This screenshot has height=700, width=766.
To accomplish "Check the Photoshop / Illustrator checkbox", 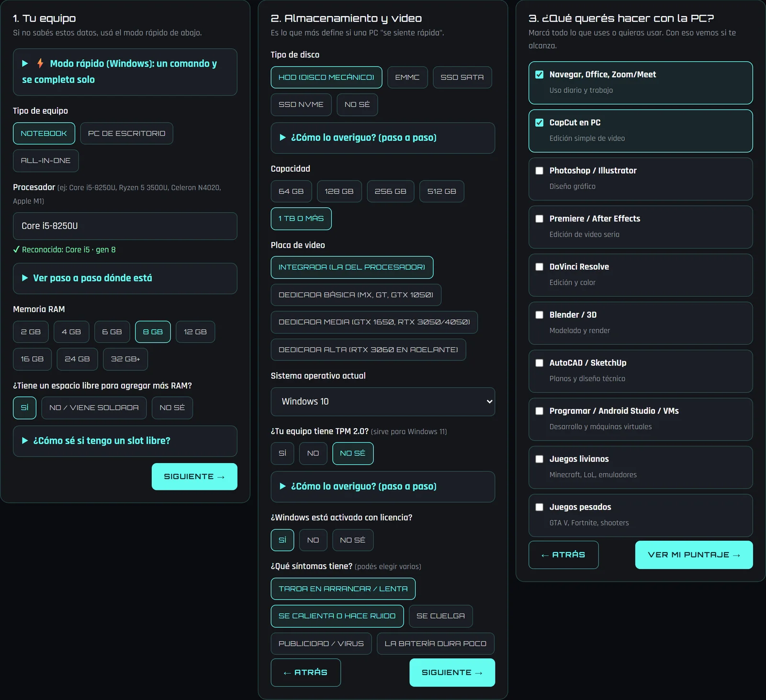I will click(539, 171).
